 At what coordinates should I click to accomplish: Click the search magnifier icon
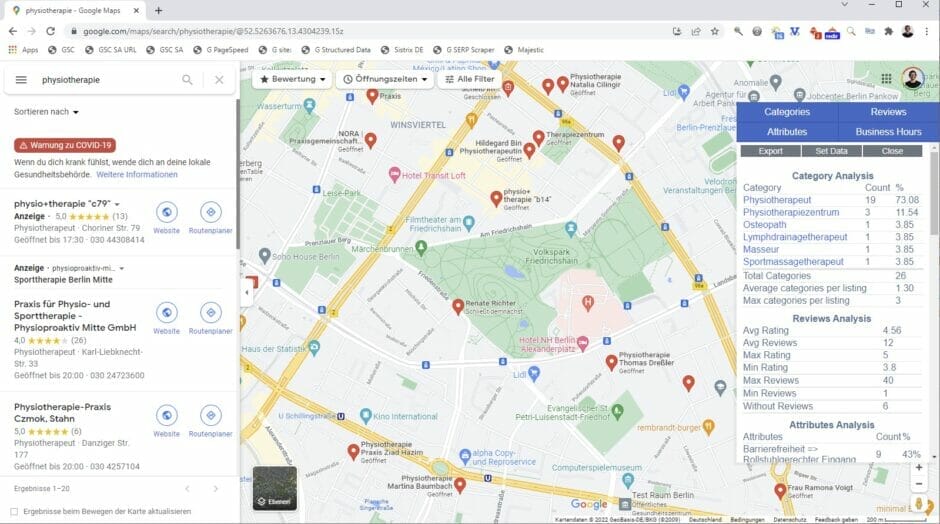tap(187, 80)
